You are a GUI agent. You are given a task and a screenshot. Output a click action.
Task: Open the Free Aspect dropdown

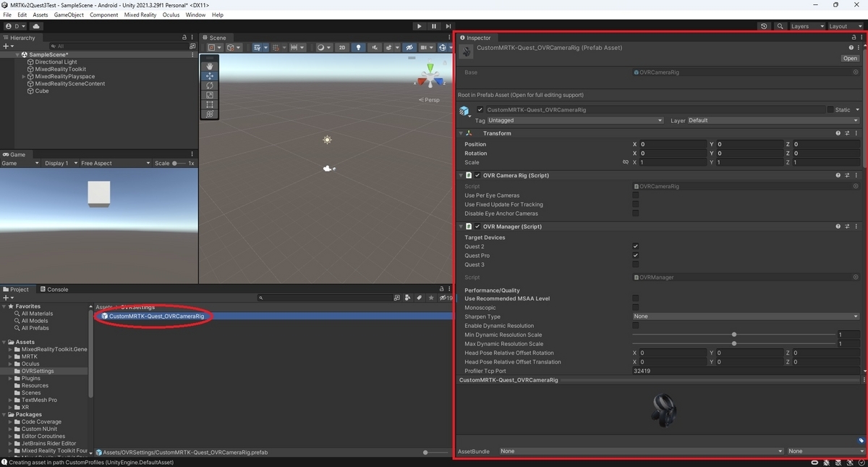pos(114,164)
